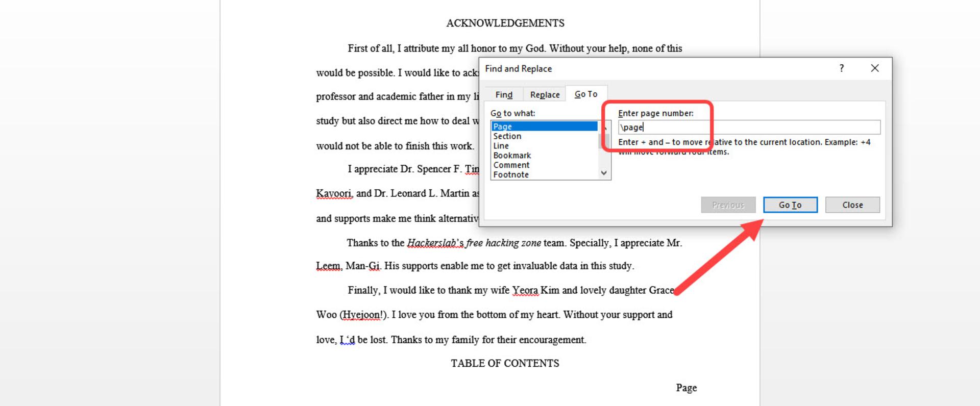Select Section in Go to what list
Image resolution: width=980 pixels, height=406 pixels.
click(544, 136)
